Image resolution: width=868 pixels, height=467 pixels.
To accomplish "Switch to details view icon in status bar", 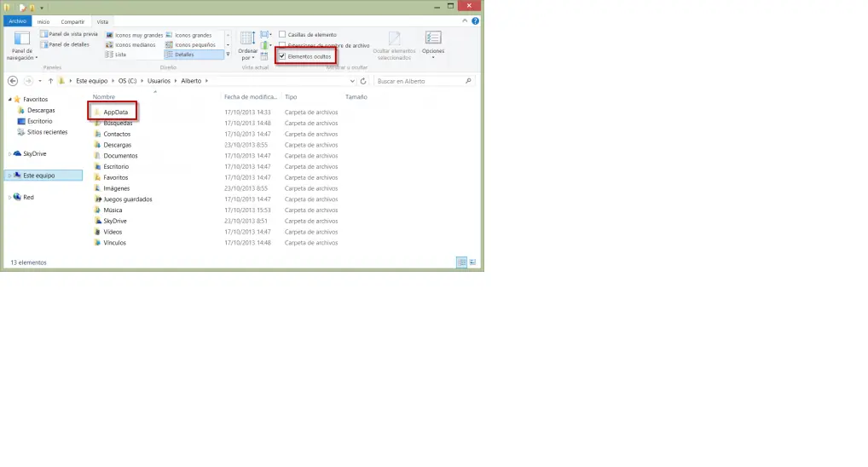I will (461, 262).
